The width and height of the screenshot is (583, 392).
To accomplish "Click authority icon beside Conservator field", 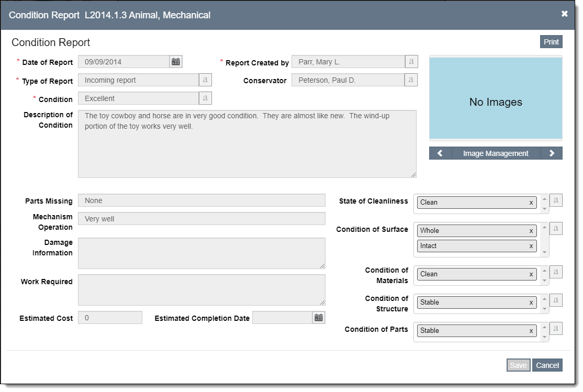I will pos(411,80).
